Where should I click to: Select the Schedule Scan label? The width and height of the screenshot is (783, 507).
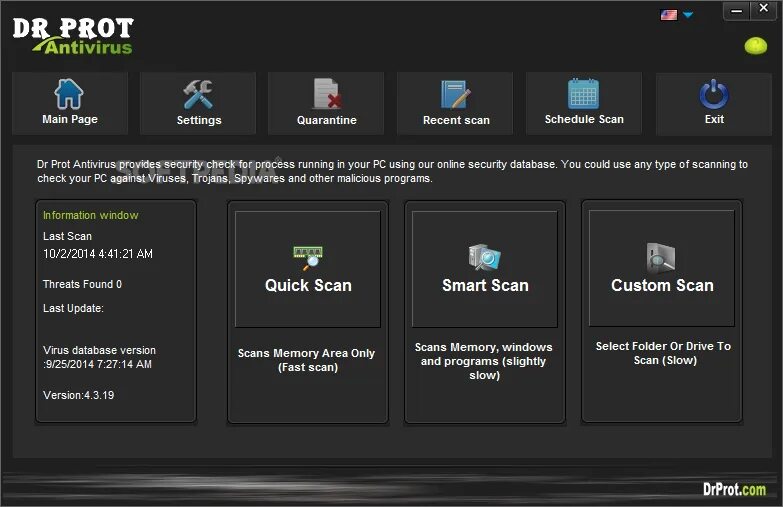pos(584,119)
